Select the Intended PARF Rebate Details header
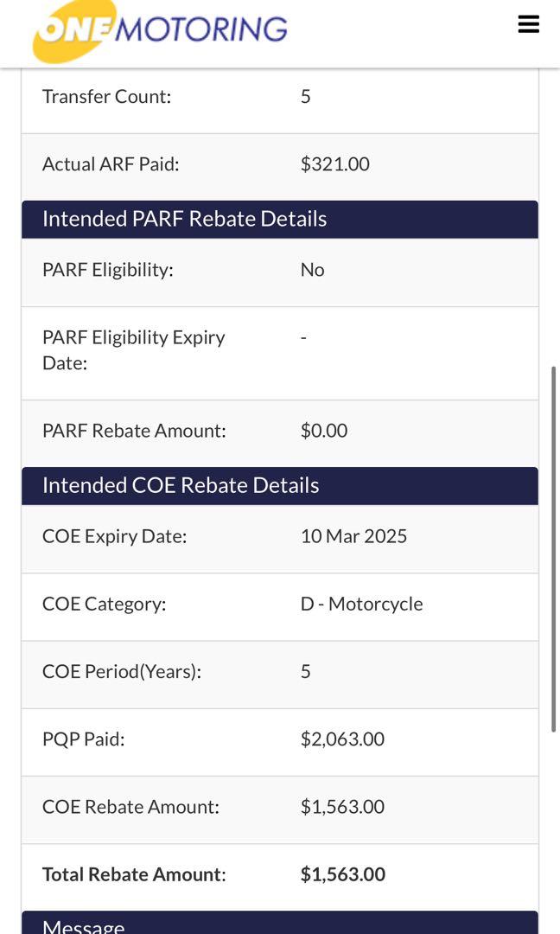 (185, 219)
